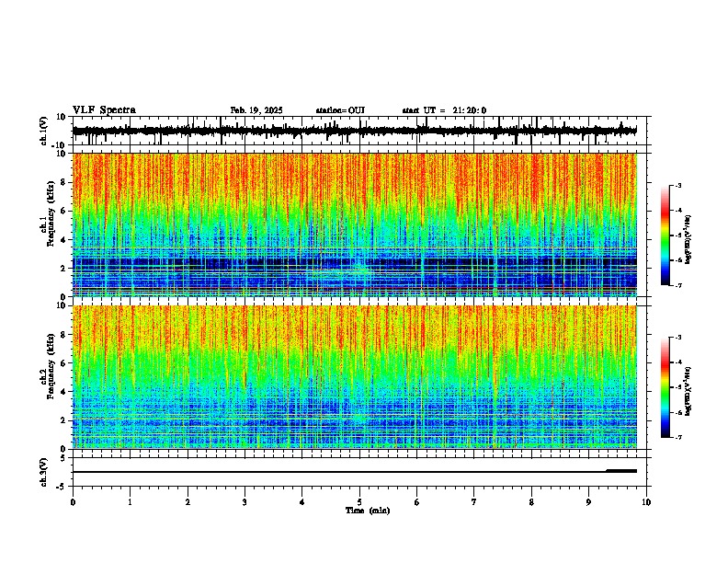The width and height of the screenshot is (728, 563).
Task: Click the "8" tick on Time axis
Action: [531, 502]
